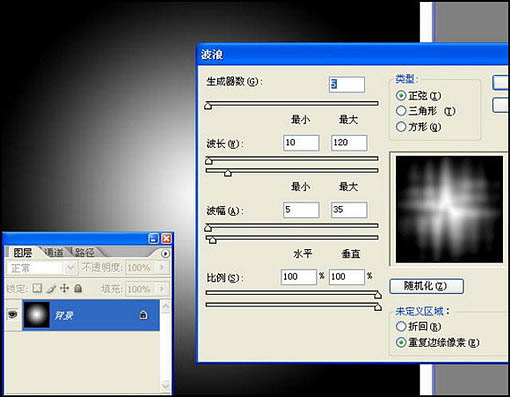Click the generators count slider handle
The height and width of the screenshot is (397, 510).
click(208, 106)
